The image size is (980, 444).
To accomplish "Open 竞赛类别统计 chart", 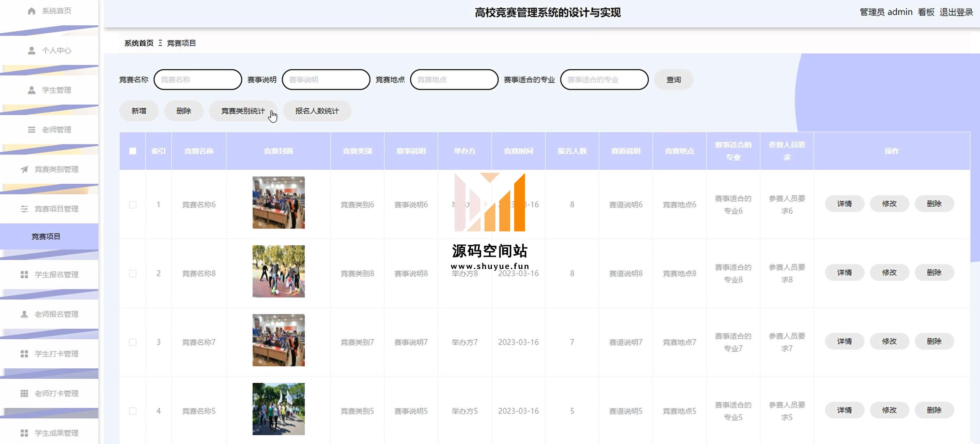I will click(243, 111).
